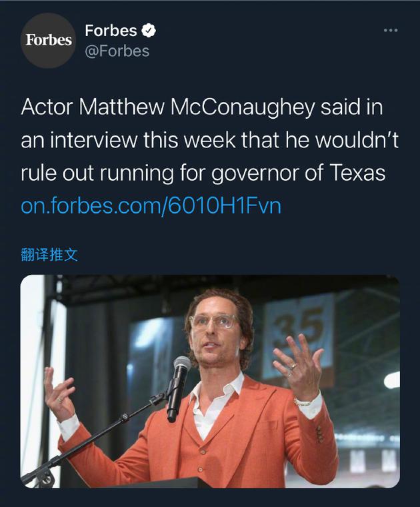Click the tweet line "an interview this week"
Viewport: 420px width, 507px height.
click(209, 140)
